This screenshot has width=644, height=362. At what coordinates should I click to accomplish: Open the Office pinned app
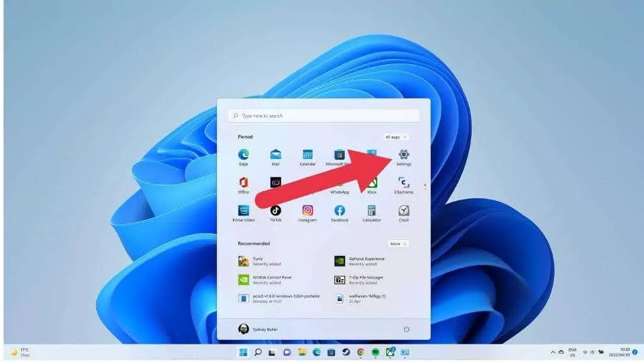[x=243, y=185]
